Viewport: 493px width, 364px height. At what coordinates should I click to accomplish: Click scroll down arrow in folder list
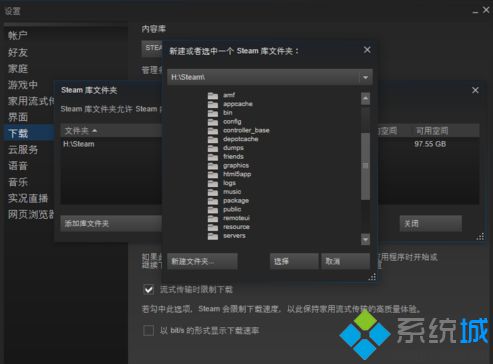coord(365,239)
